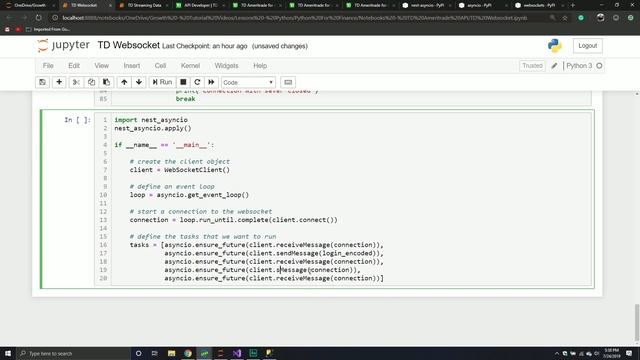The width and height of the screenshot is (640, 360).
Task: Click the Trusted notebook button
Action: (x=532, y=66)
